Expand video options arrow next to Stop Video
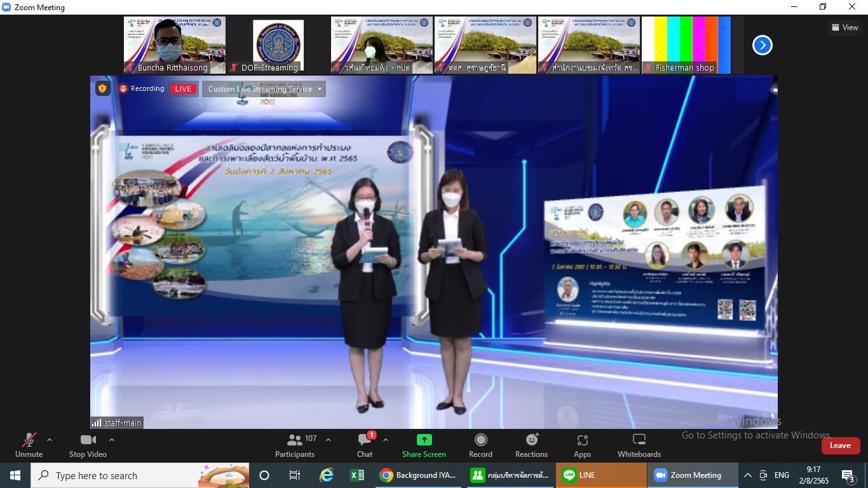Screen dimensions: 868x488 pos(112,440)
